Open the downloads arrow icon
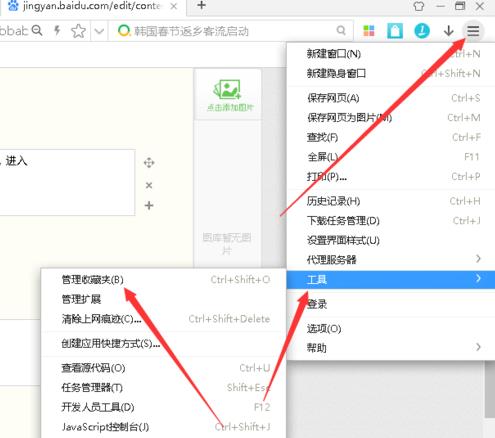 click(449, 31)
